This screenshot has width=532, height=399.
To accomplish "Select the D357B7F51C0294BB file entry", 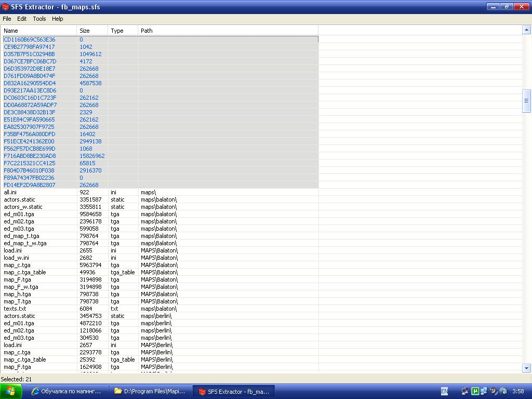I will tap(29, 54).
